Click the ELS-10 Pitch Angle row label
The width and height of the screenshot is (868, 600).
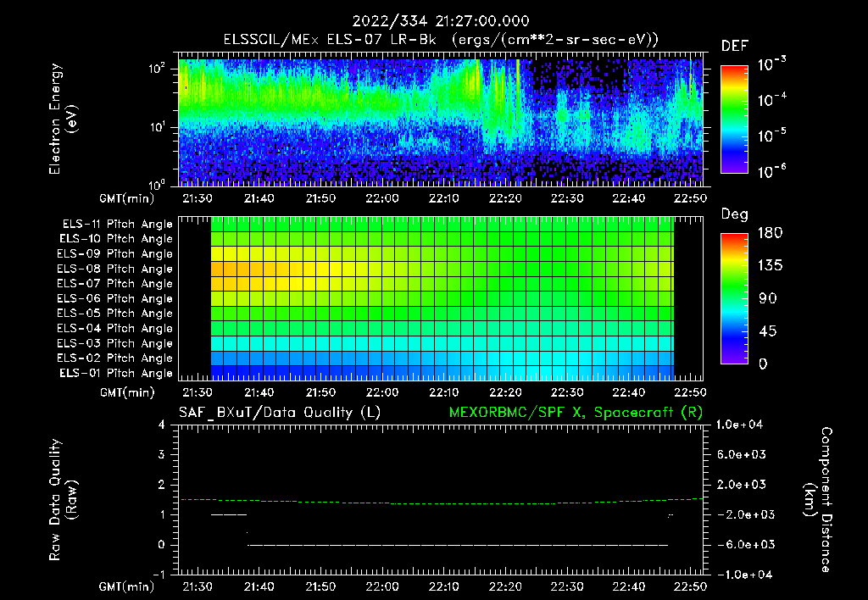116,239
